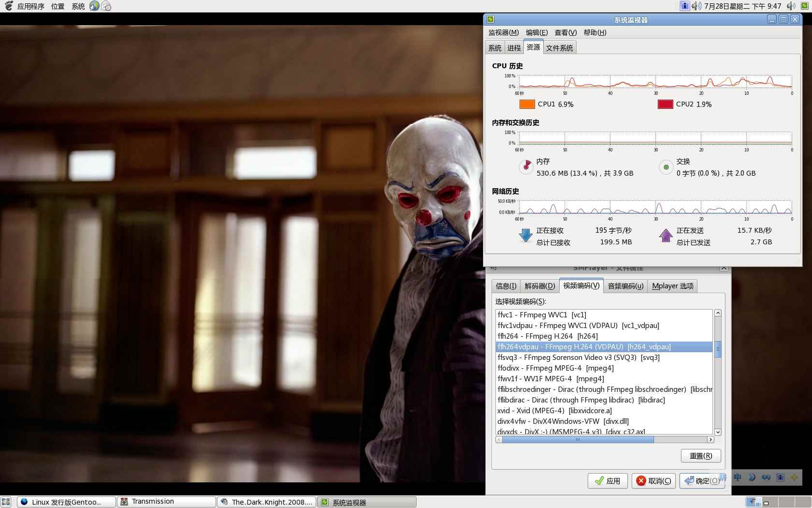The height and width of the screenshot is (508, 812).
Task: Change the CPU2 red color swatch
Action: coord(665,104)
